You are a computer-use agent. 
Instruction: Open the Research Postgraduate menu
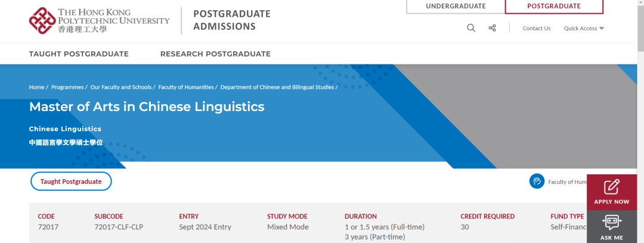pos(215,54)
